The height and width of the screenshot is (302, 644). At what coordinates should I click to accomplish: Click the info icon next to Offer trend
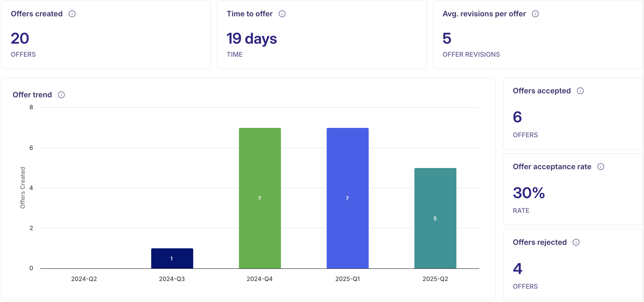[61, 95]
